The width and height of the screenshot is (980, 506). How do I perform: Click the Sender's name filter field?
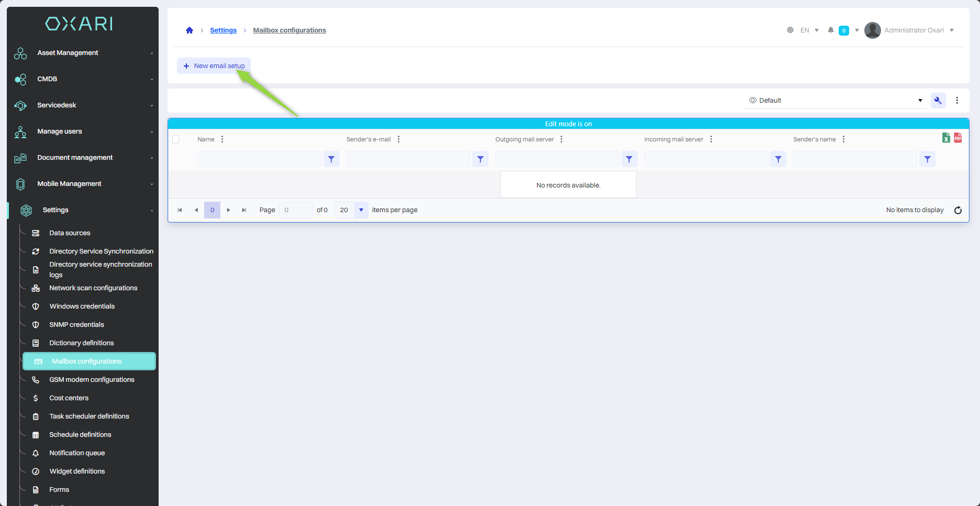click(x=854, y=159)
